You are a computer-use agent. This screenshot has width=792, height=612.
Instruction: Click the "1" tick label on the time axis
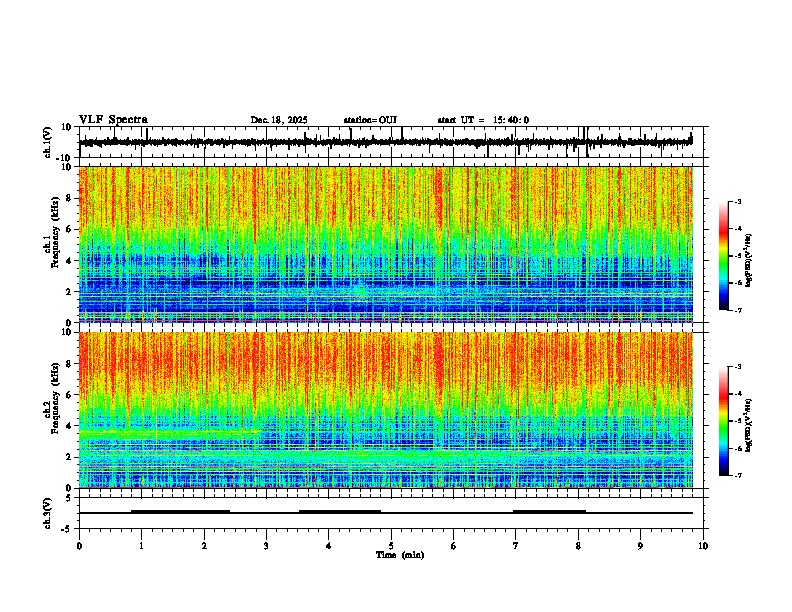[141, 546]
